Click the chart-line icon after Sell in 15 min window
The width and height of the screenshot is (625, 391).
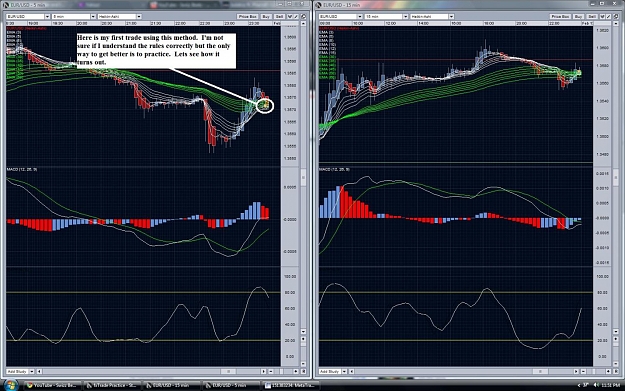click(603, 17)
